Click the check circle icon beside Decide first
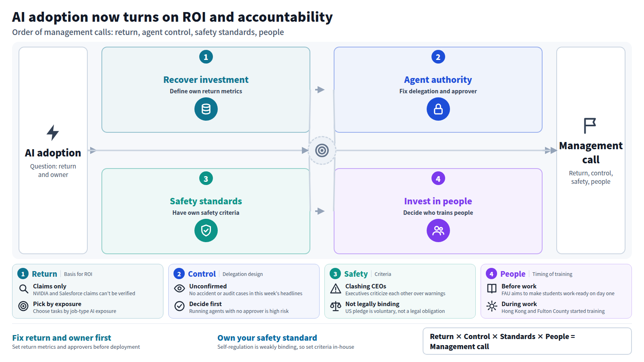644x362 pixels. tap(180, 306)
